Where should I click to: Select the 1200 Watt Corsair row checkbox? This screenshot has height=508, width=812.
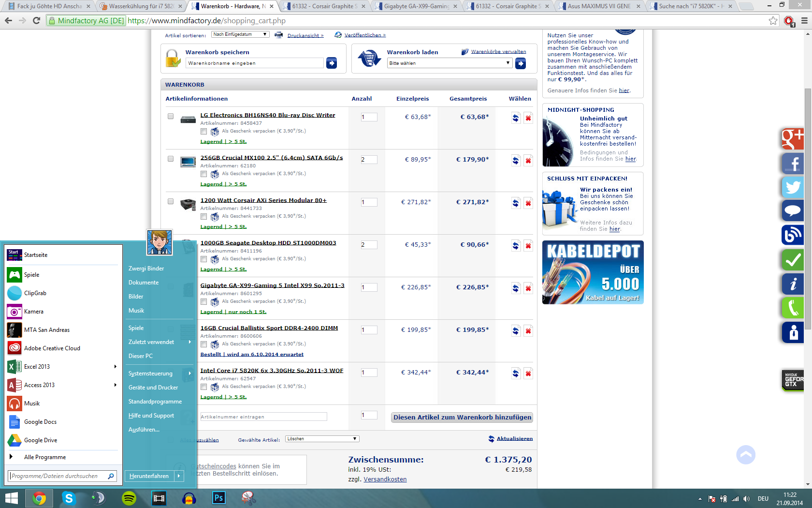tap(171, 201)
